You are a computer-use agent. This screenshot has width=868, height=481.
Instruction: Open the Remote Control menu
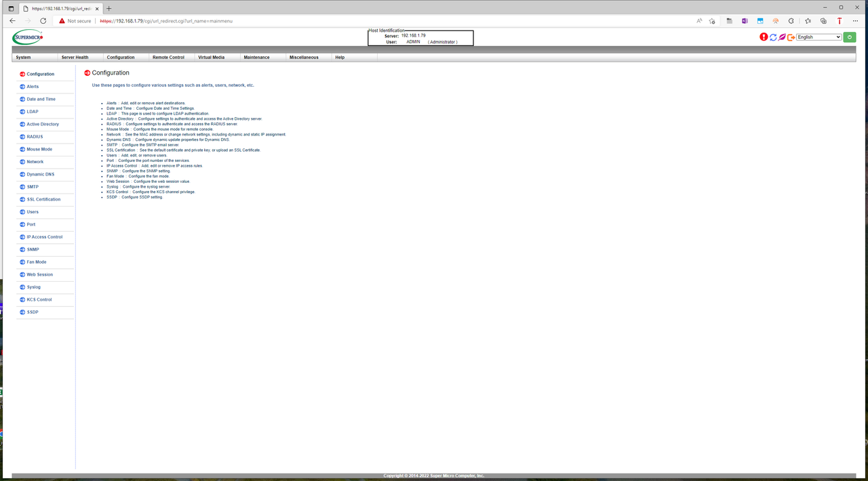[x=168, y=58]
